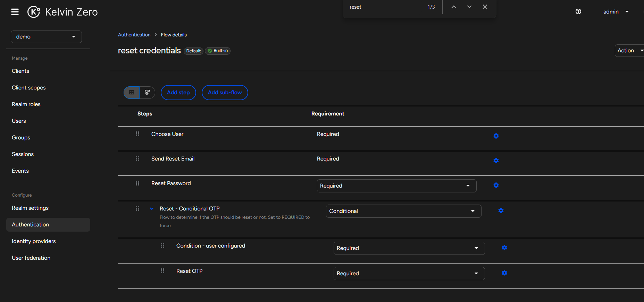The image size is (644, 302).
Task: Grab drag handle of Reset OTP step
Action: click(x=162, y=271)
